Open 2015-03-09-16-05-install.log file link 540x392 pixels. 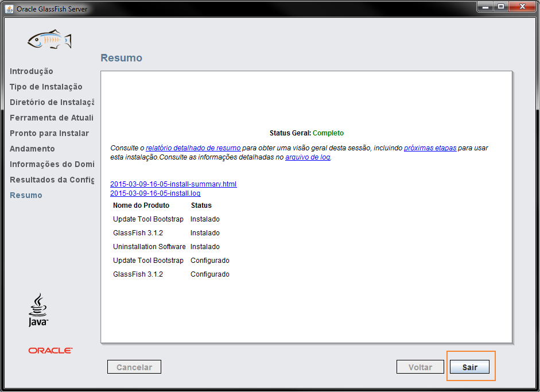[x=156, y=193]
